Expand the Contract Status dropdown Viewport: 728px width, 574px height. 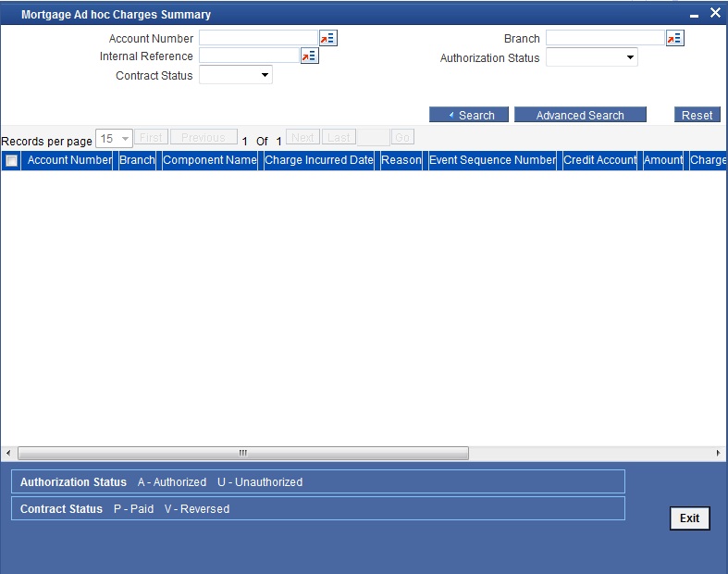pyautogui.click(x=236, y=75)
